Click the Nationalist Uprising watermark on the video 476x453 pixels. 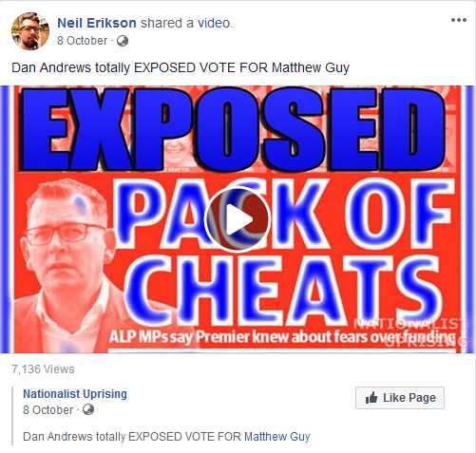tap(410, 332)
